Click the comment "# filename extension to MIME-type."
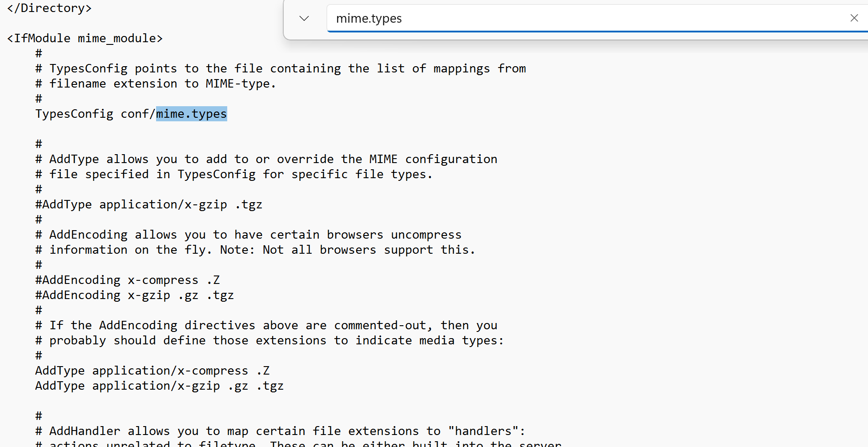 (x=156, y=84)
